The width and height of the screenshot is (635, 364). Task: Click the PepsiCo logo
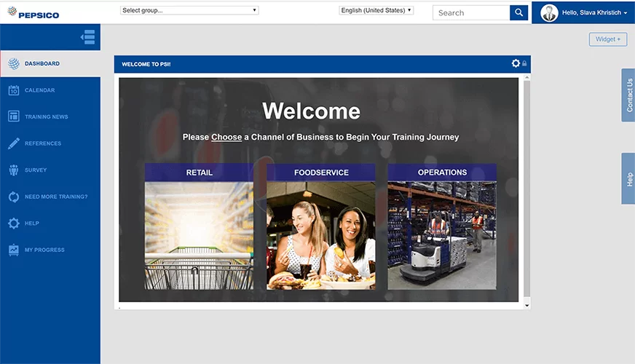(33, 13)
